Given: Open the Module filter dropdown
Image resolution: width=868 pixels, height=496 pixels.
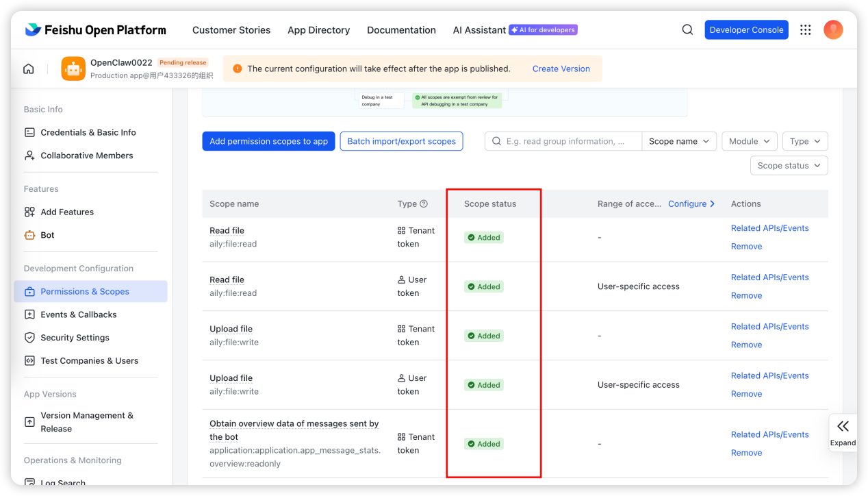Looking at the screenshot, I should (x=749, y=141).
